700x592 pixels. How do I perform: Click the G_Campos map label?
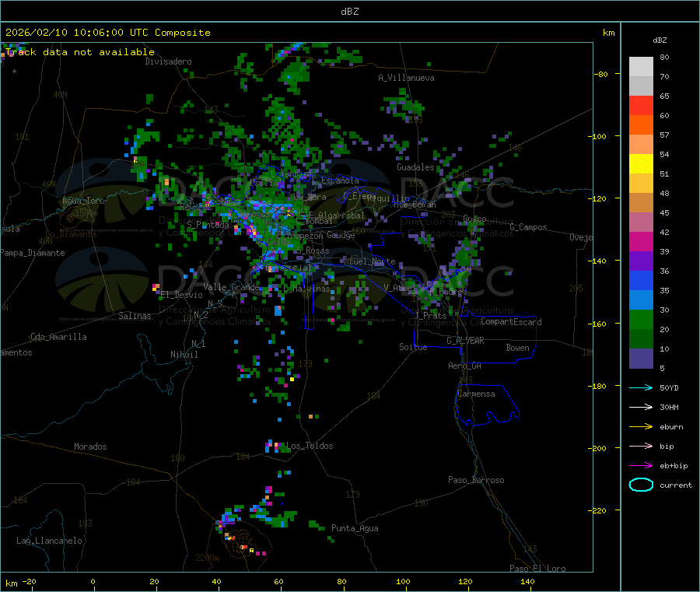528,227
